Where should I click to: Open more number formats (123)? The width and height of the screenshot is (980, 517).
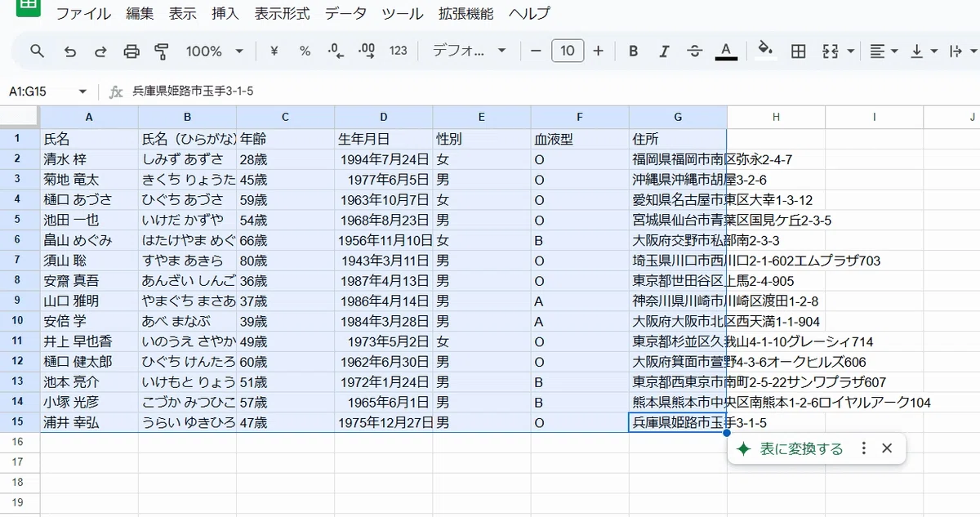(x=399, y=51)
